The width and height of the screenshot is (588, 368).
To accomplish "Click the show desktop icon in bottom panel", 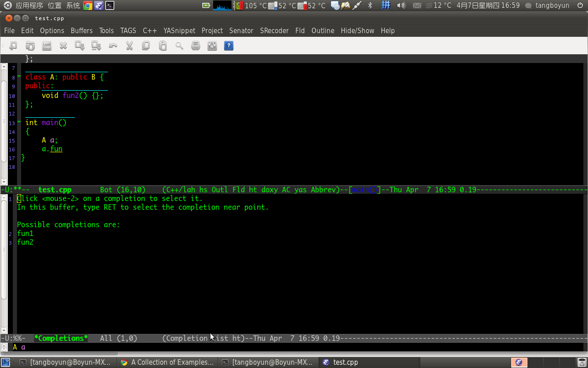I will 6,362.
